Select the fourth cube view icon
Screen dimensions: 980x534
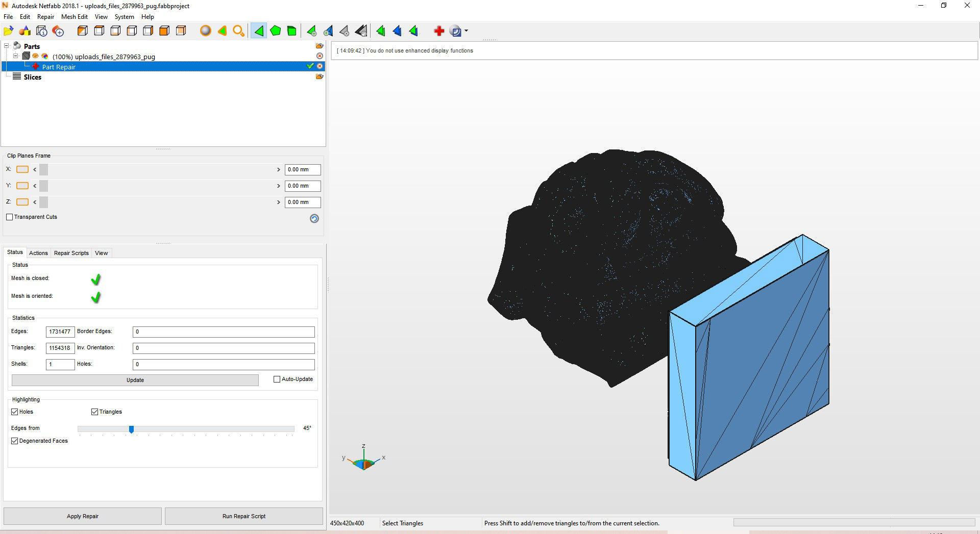click(132, 31)
